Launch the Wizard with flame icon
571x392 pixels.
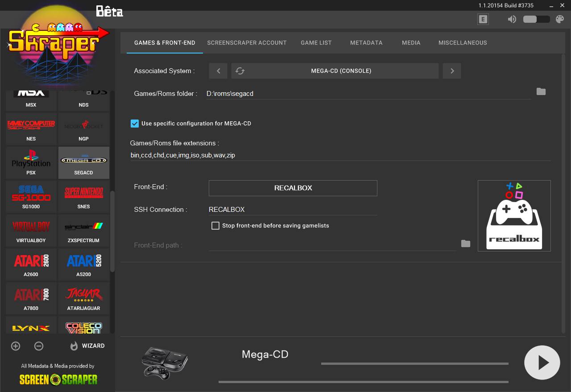pos(87,346)
